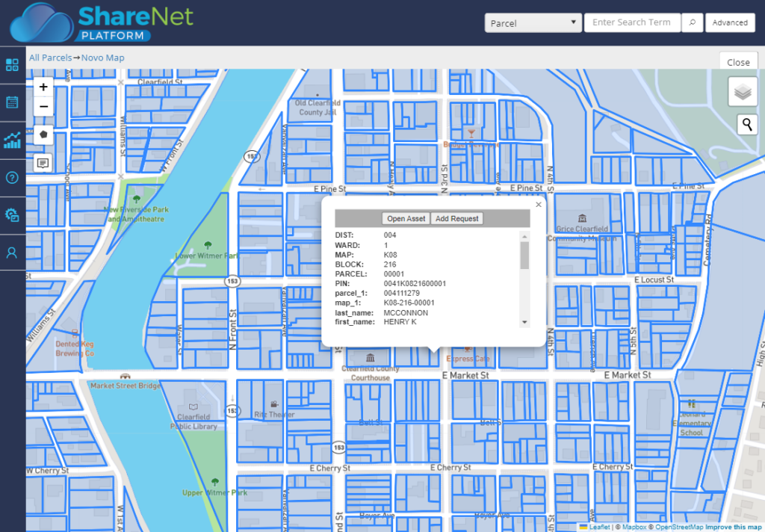Open the Mapbox attribution link
The width and height of the screenshot is (765, 532).
click(x=634, y=527)
